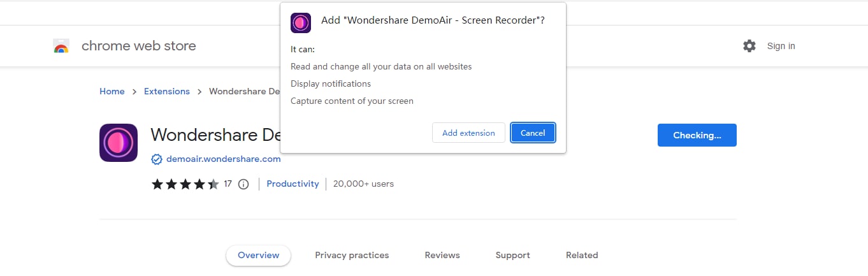This screenshot has width=868, height=276.
Task: Click the large DemoAir extension icon
Action: pyautogui.click(x=119, y=143)
